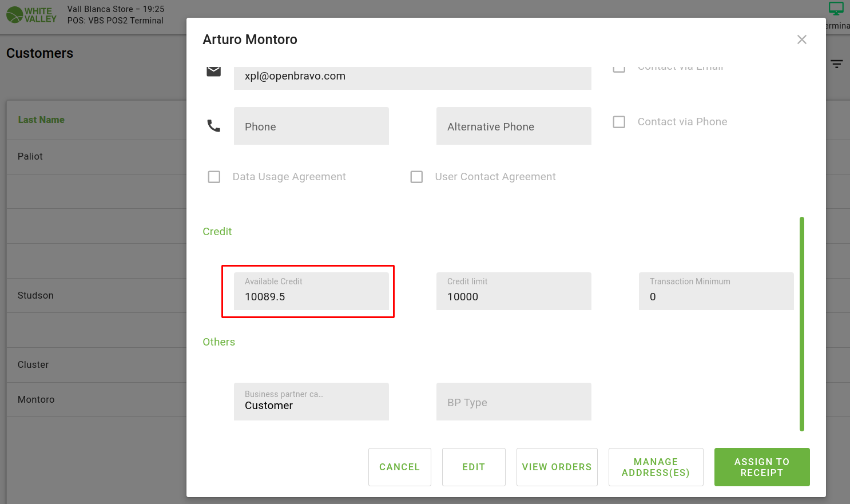The image size is (850, 504).
Task: Expand the BP Type dropdown
Action: click(514, 402)
